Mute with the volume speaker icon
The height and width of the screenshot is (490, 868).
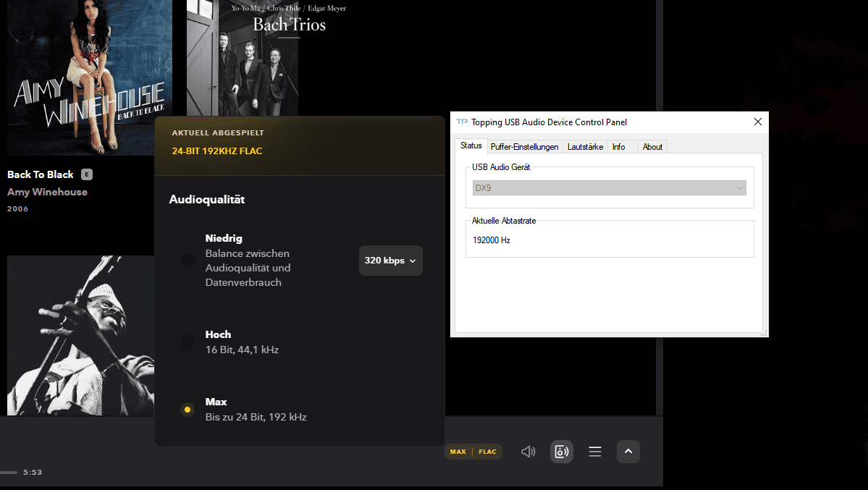(x=528, y=452)
